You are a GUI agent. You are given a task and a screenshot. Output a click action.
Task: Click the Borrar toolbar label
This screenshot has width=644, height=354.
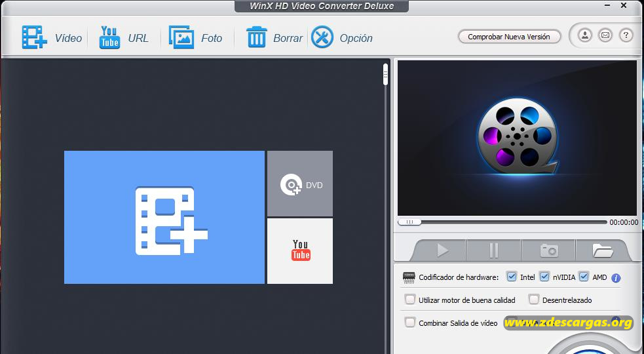[x=288, y=38]
